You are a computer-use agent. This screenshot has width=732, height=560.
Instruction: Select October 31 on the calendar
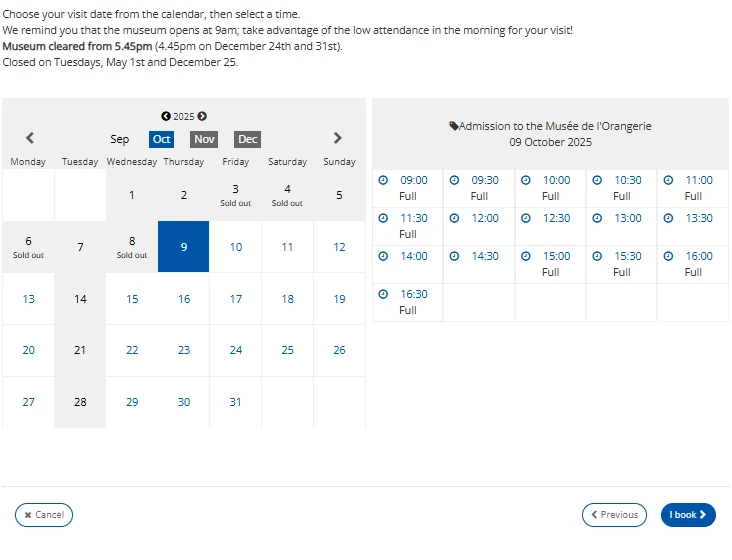(x=236, y=402)
